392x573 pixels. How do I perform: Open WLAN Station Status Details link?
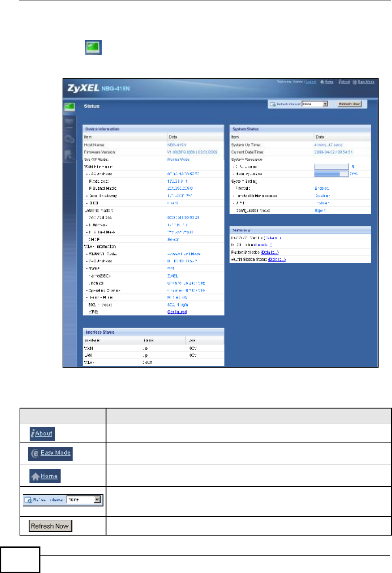coord(277,260)
